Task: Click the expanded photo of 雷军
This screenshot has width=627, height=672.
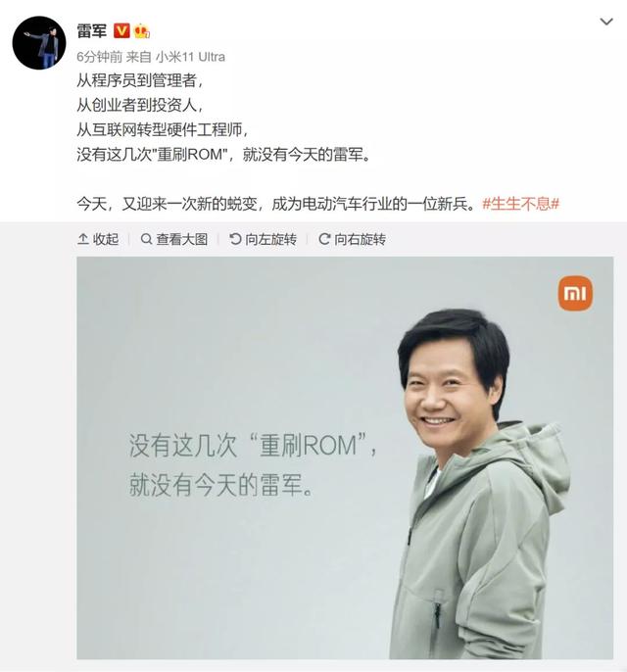Action: (345, 457)
